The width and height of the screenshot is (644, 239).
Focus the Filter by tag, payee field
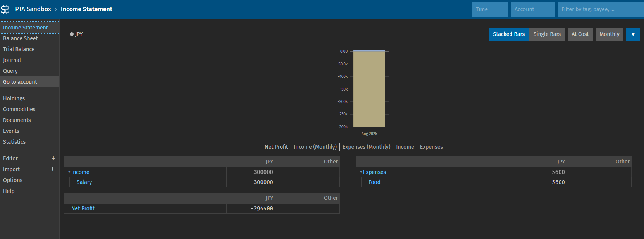click(601, 9)
